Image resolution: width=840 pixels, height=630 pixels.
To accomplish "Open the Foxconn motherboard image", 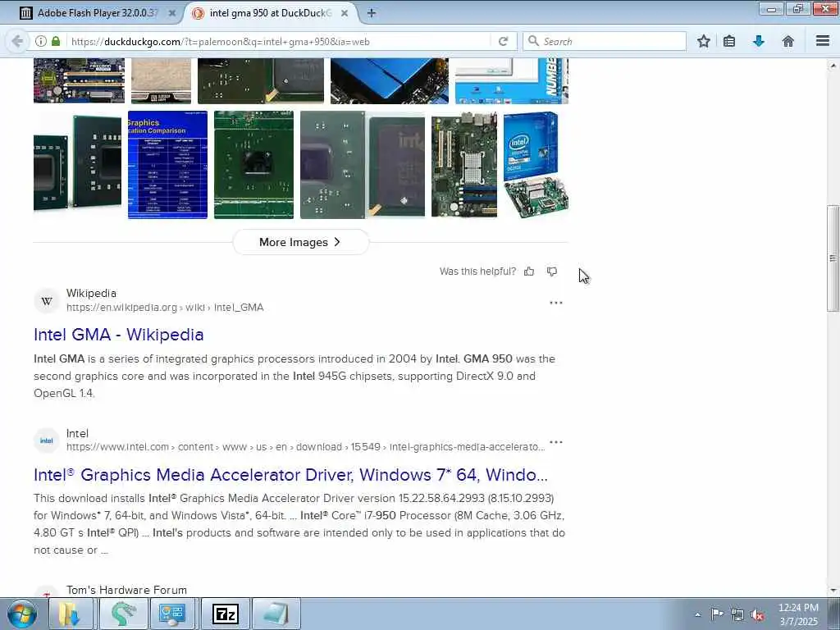I will (x=80, y=81).
